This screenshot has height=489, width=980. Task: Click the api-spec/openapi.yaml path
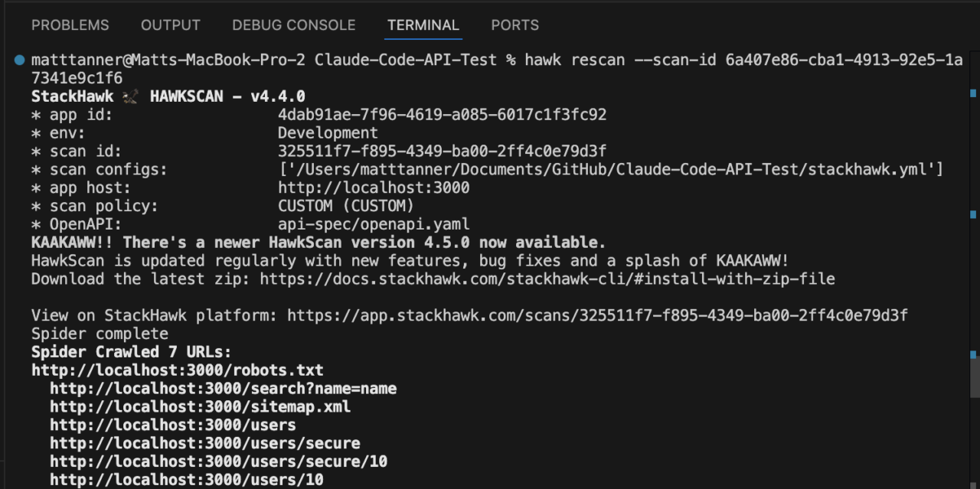pos(374,224)
